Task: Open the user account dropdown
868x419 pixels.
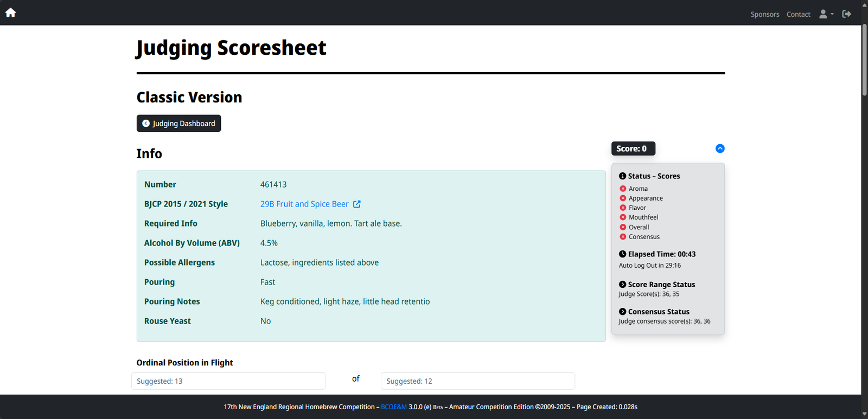Action: pos(826,14)
